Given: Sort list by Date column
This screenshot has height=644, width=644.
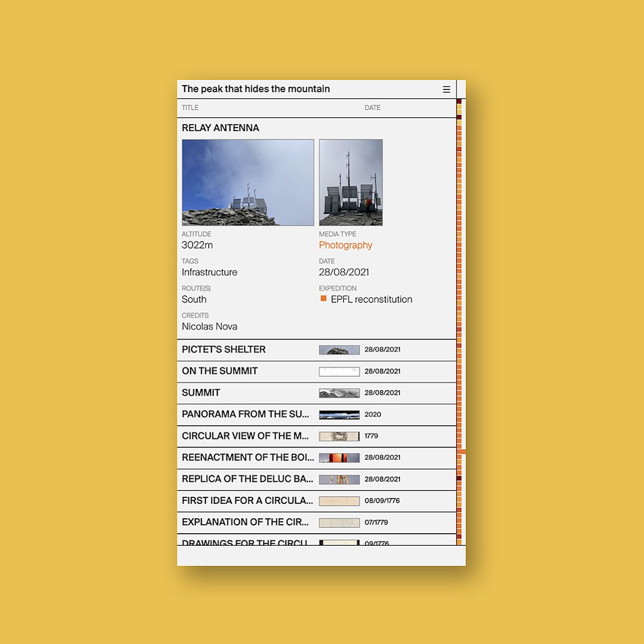Looking at the screenshot, I should [x=372, y=108].
